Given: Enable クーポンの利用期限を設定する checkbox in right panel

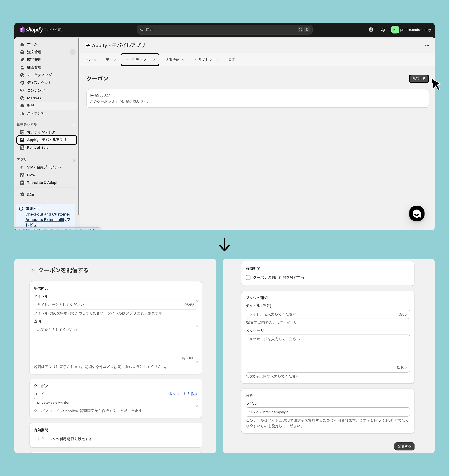Looking at the screenshot, I should 248,278.
